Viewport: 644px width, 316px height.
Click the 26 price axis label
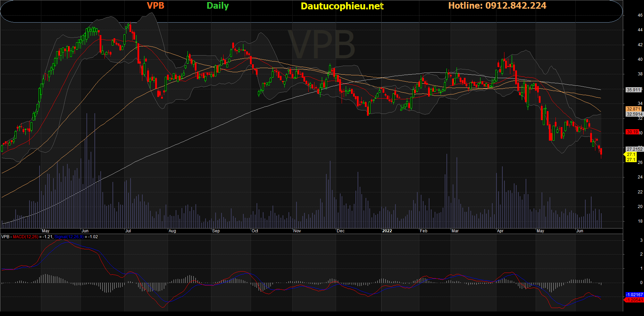point(640,163)
